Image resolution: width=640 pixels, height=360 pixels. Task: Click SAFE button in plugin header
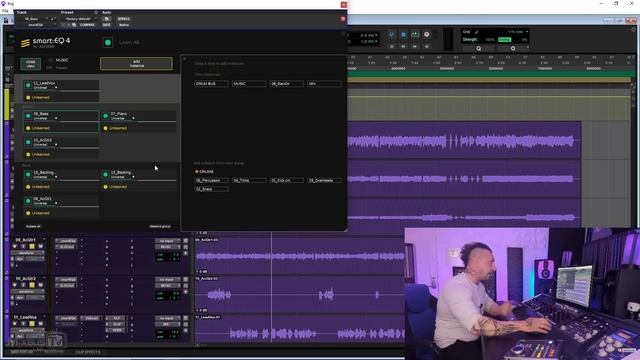click(106, 25)
